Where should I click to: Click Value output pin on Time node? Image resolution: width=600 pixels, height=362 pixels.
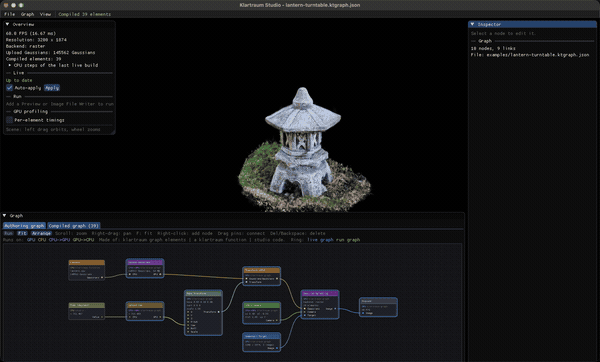click(x=102, y=317)
